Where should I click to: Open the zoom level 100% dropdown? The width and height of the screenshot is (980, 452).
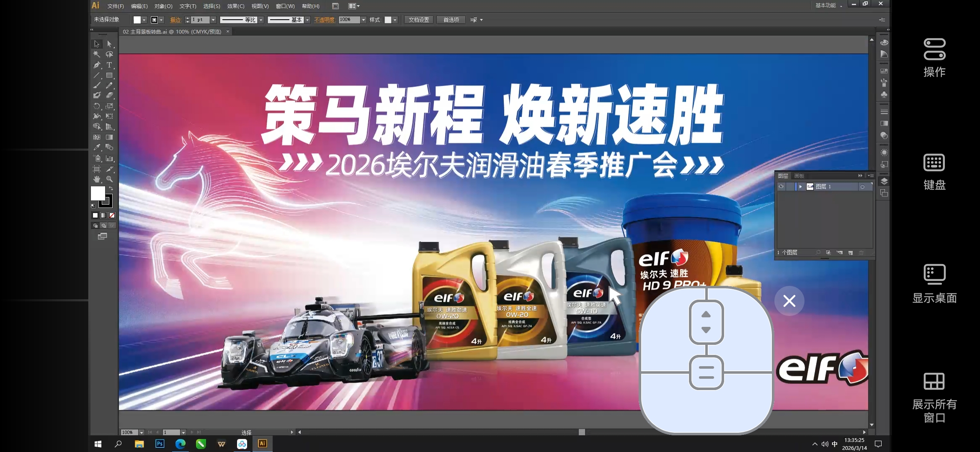142,432
